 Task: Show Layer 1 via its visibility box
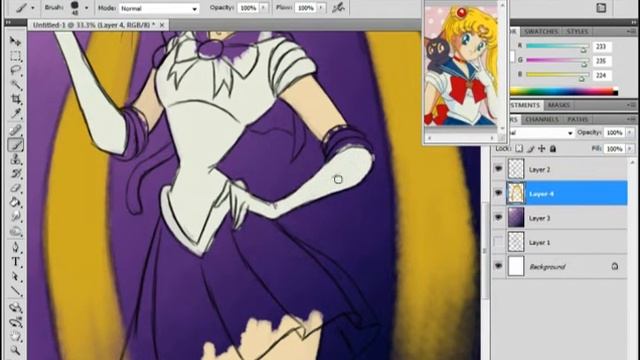498,242
